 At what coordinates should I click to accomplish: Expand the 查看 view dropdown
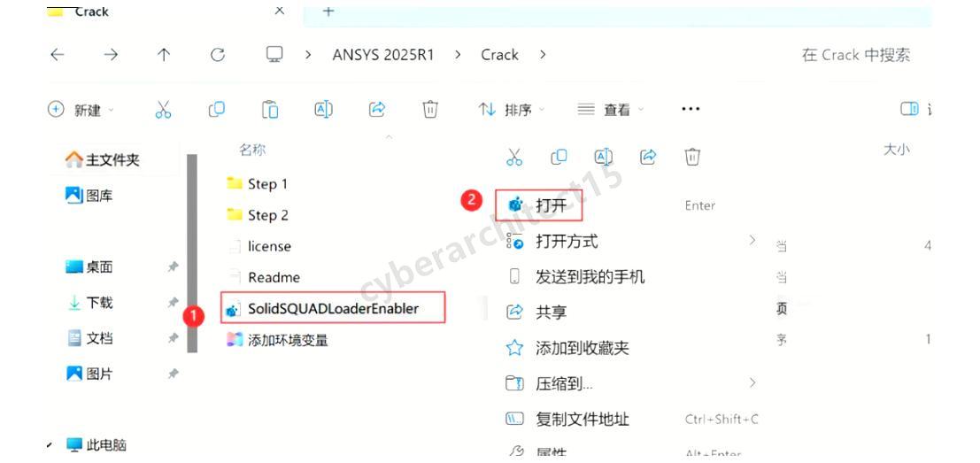(x=611, y=110)
